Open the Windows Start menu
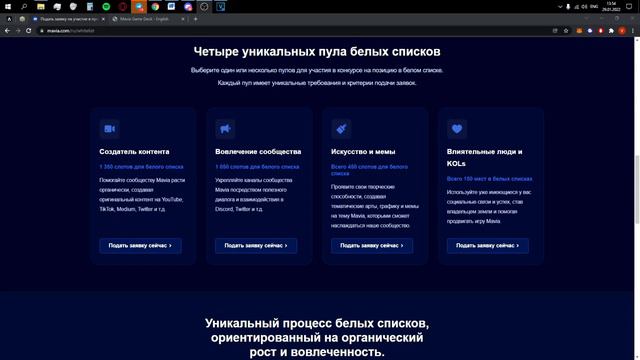The height and width of the screenshot is (360, 640). [8, 7]
